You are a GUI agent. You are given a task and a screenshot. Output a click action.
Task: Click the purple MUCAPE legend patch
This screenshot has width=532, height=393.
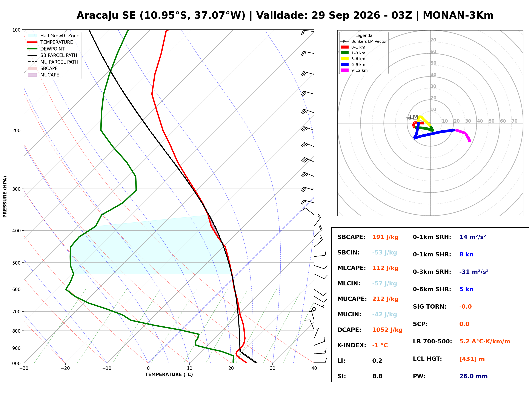tap(32, 75)
